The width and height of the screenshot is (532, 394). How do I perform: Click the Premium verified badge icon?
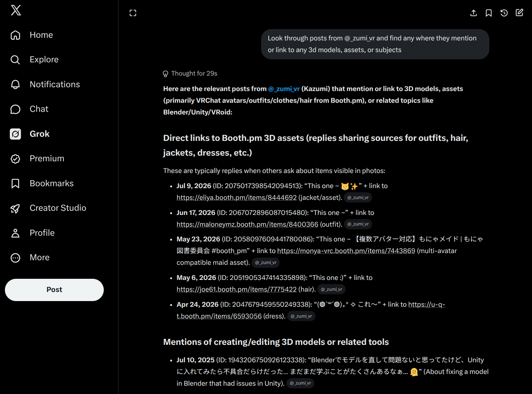click(15, 159)
